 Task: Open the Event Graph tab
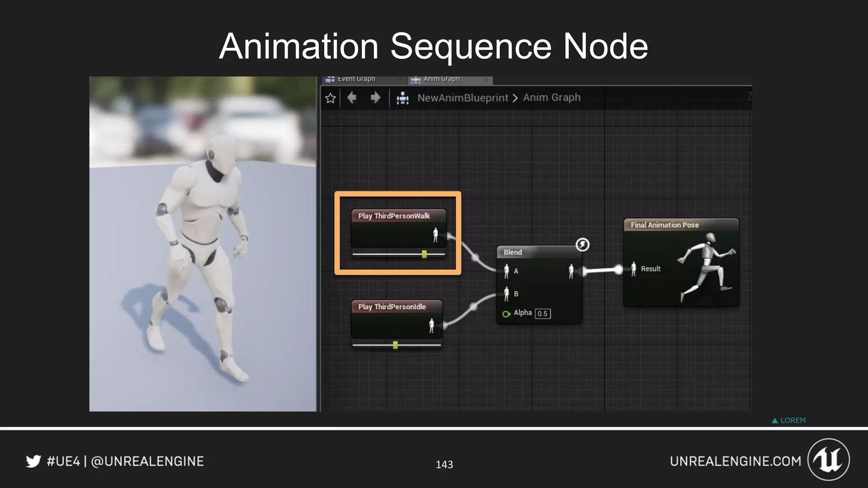(x=356, y=79)
